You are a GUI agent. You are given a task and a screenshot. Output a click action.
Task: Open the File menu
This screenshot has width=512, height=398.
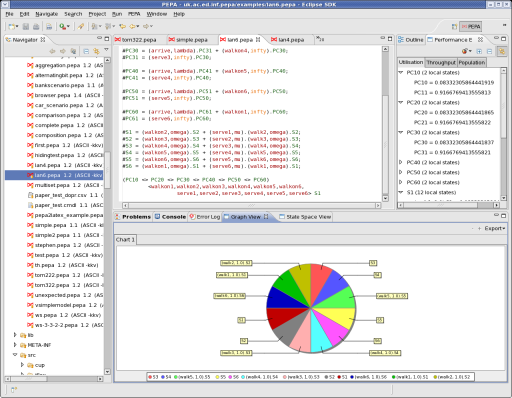pos(9,14)
